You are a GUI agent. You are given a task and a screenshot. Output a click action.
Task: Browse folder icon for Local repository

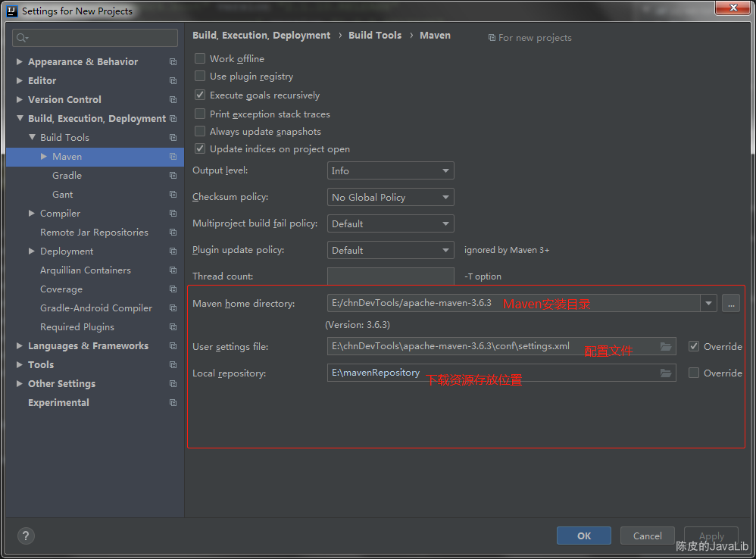click(666, 373)
